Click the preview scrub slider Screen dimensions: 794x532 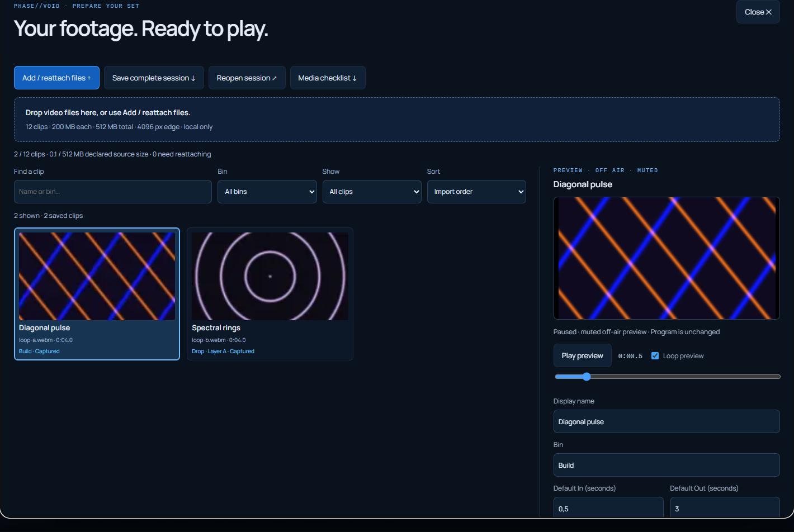click(x=668, y=377)
